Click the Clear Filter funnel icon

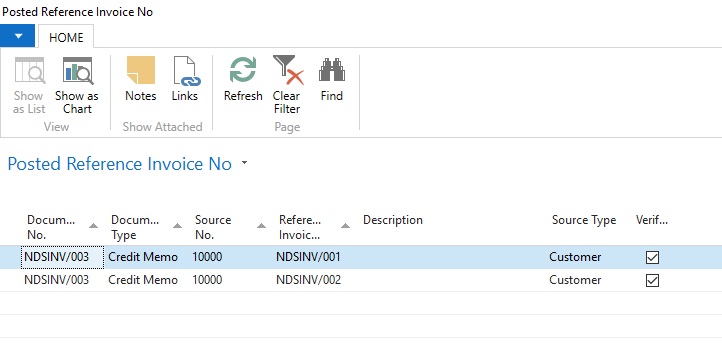288,70
